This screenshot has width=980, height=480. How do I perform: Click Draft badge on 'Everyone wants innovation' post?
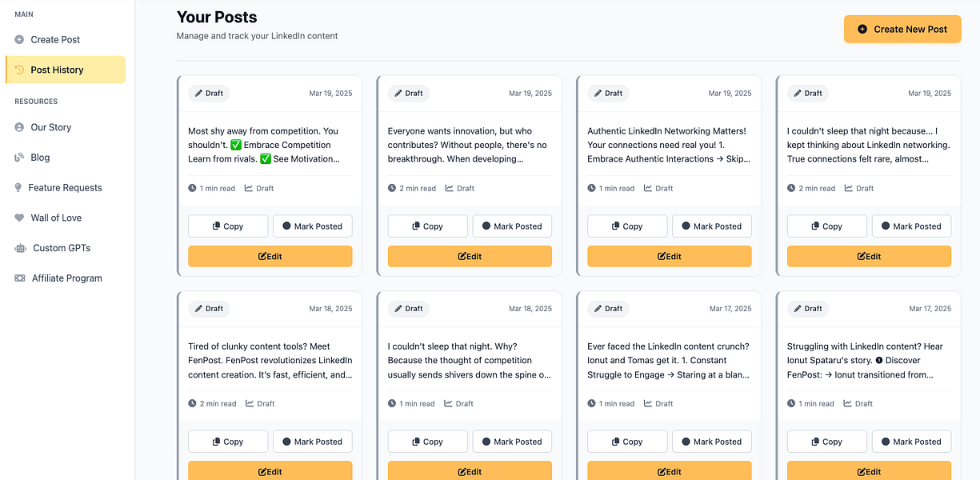[x=409, y=94]
